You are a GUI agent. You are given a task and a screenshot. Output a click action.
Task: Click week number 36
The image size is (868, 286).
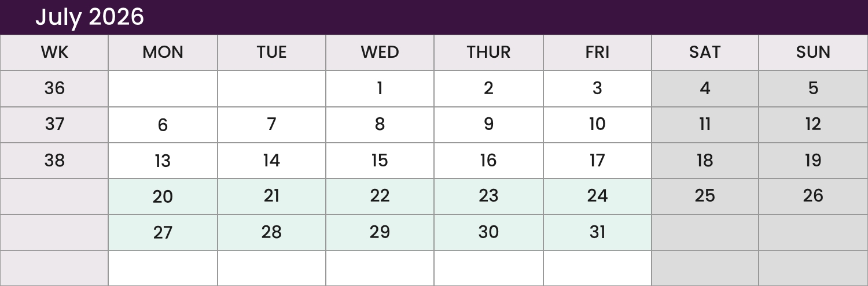pos(54,89)
